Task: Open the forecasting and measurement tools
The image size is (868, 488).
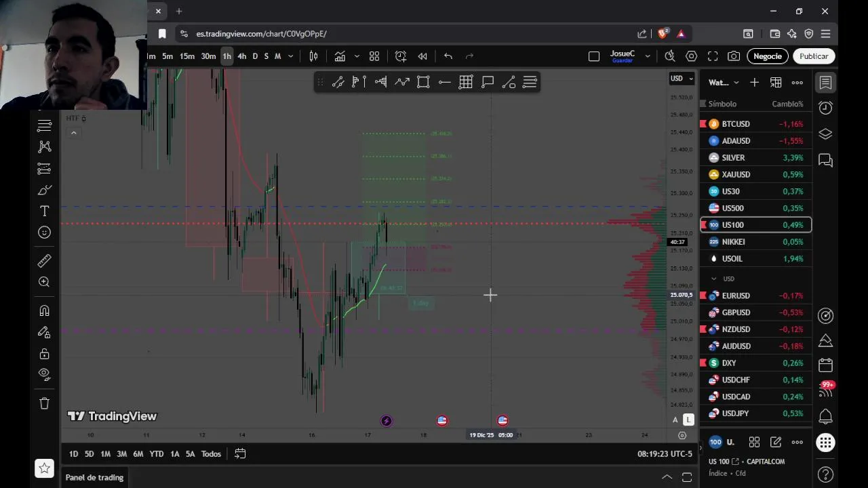Action: click(44, 169)
